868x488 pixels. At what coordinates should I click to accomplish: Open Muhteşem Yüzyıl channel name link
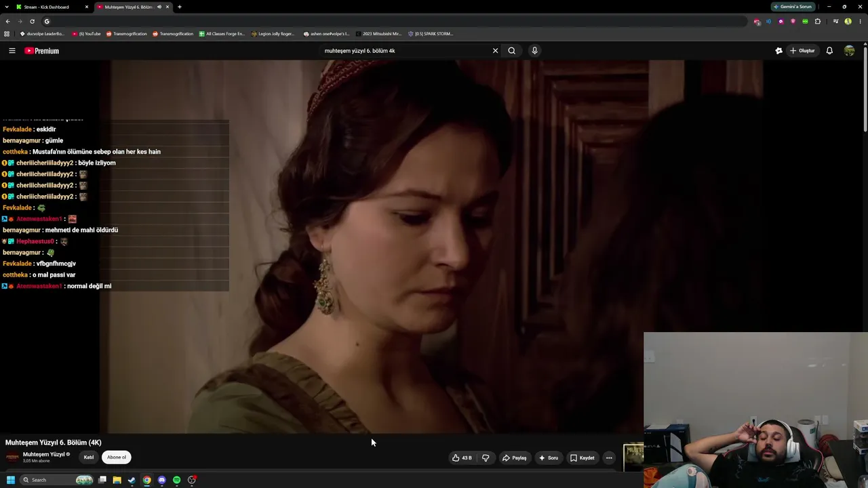[44, 455]
